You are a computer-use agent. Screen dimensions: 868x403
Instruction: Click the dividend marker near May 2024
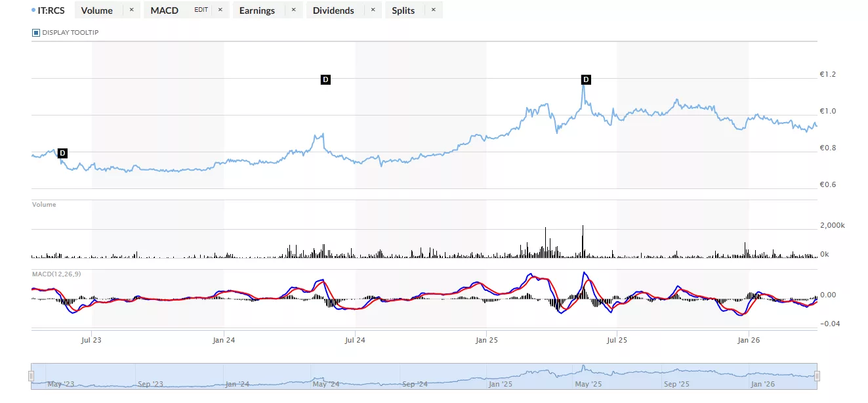[x=325, y=79]
